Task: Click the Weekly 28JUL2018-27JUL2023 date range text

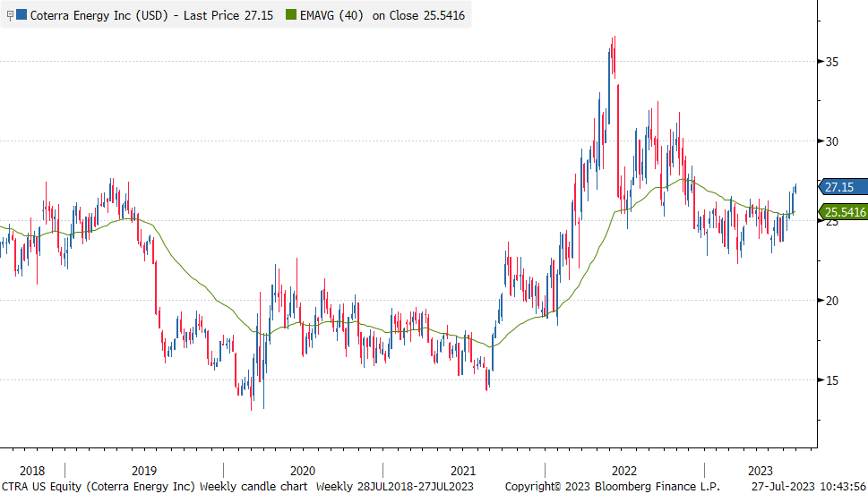Action: 395,486
